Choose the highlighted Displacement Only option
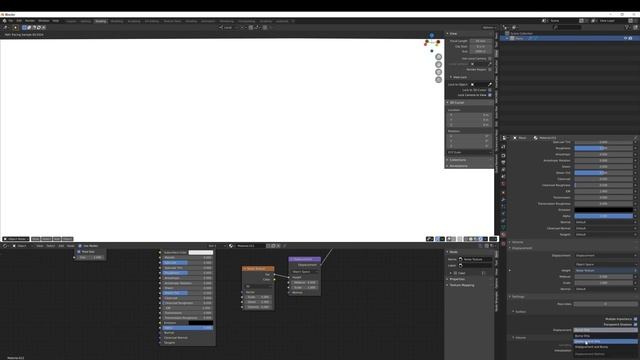This screenshot has width=640, height=360. (605, 341)
